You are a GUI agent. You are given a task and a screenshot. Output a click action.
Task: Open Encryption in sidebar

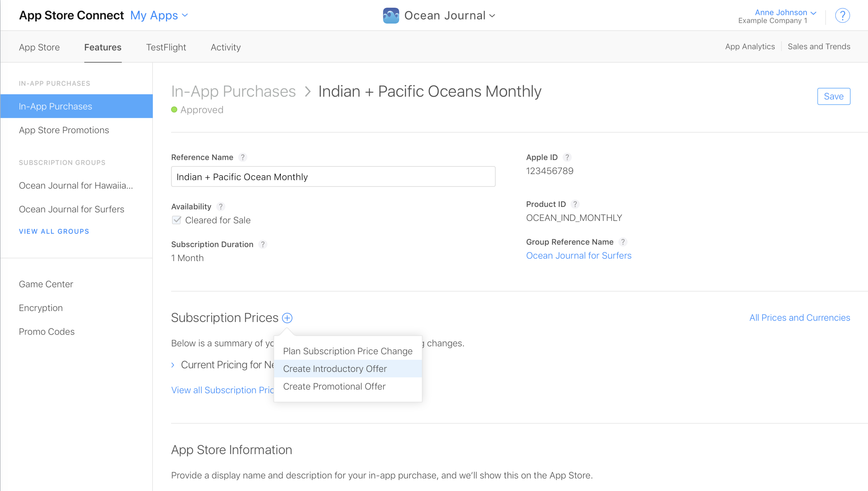click(41, 308)
